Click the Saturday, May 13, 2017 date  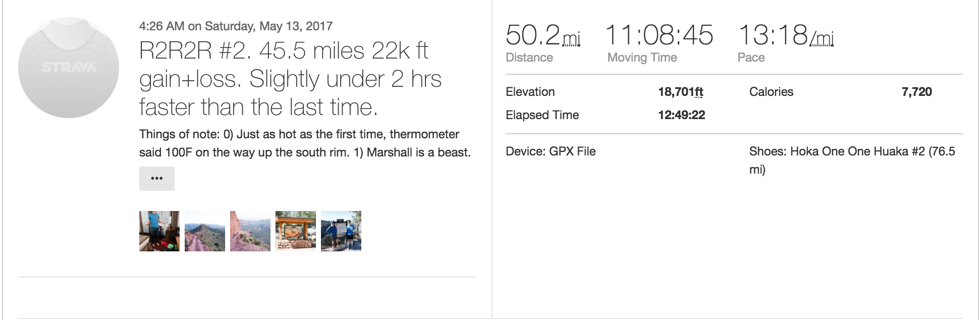click(x=268, y=26)
